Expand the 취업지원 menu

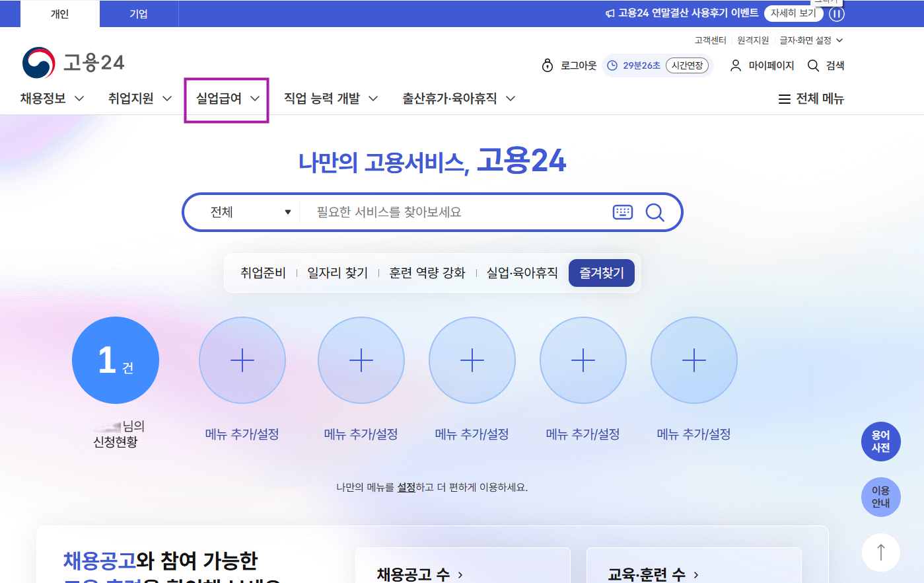click(140, 98)
